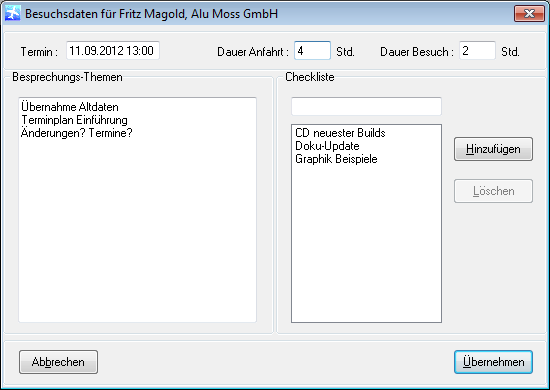550x390 pixels.
Task: Click Abbrechen to cancel
Action: (58, 362)
